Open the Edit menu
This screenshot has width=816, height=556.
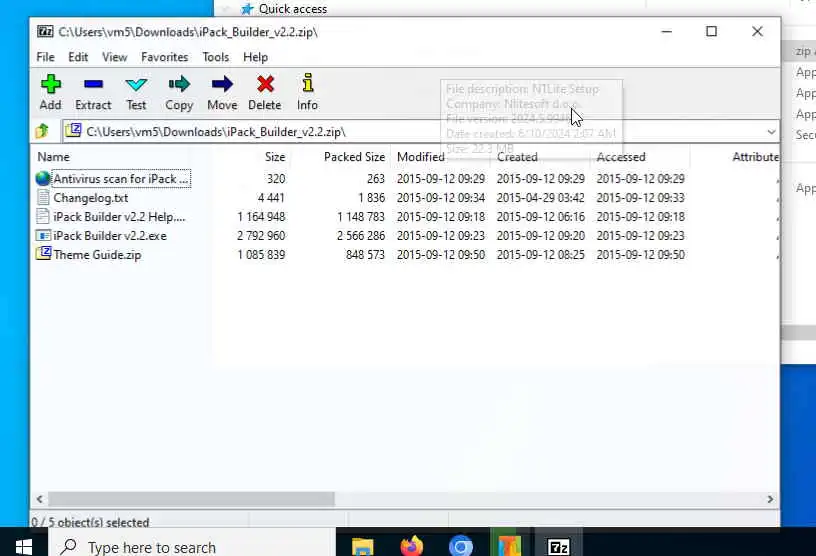coord(78,57)
